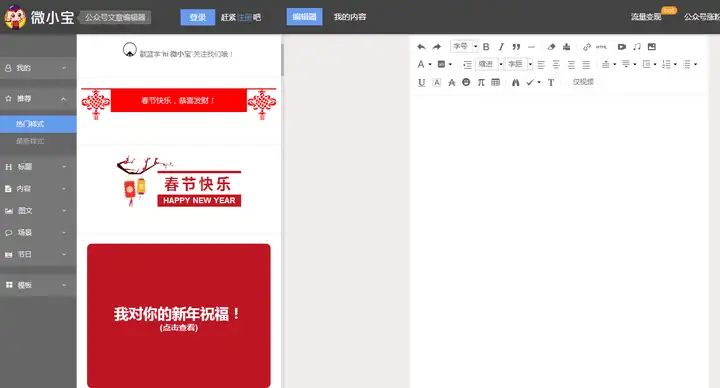Toggle blockquote formatting
This screenshot has width=720, height=388.
coord(516,47)
